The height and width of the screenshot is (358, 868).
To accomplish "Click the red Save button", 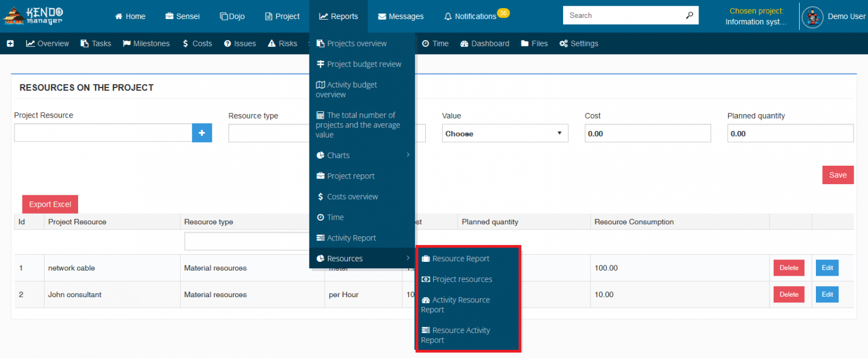I will [838, 175].
